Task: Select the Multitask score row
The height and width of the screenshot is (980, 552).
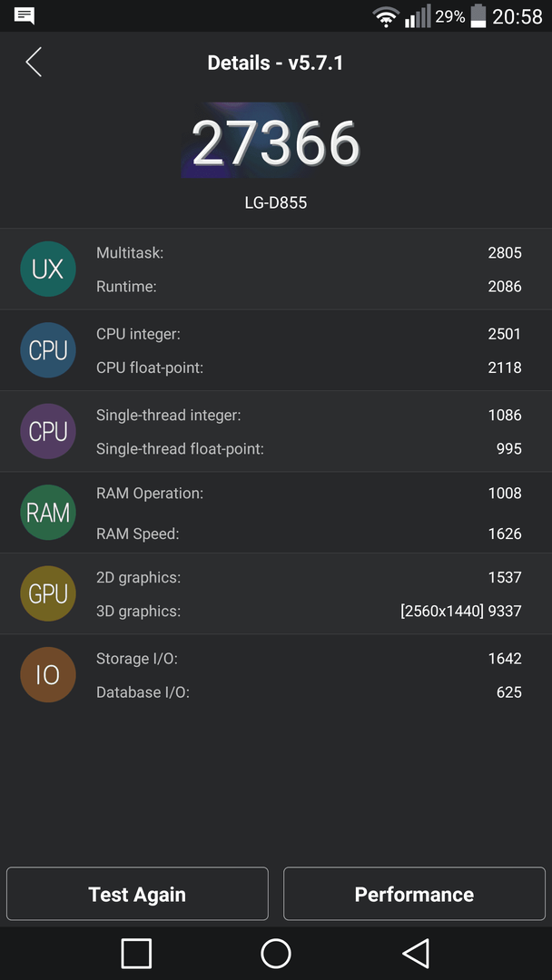Action: (309, 252)
